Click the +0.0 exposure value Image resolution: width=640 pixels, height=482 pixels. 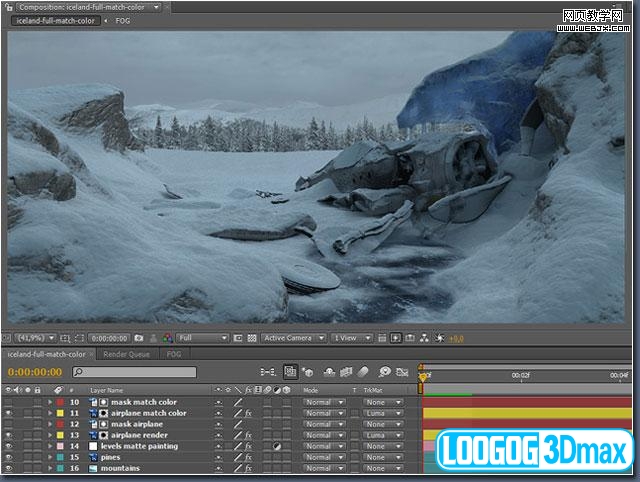coord(456,338)
